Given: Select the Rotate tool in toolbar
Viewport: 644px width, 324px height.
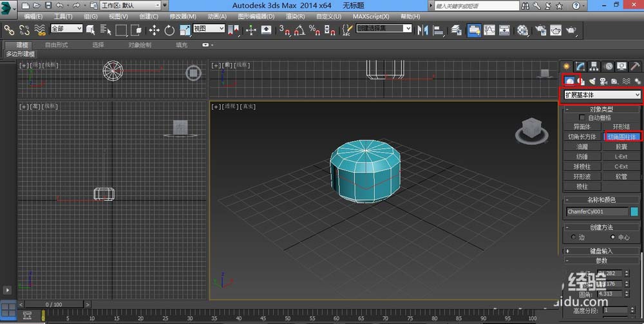Looking at the screenshot, I should coord(170,30).
